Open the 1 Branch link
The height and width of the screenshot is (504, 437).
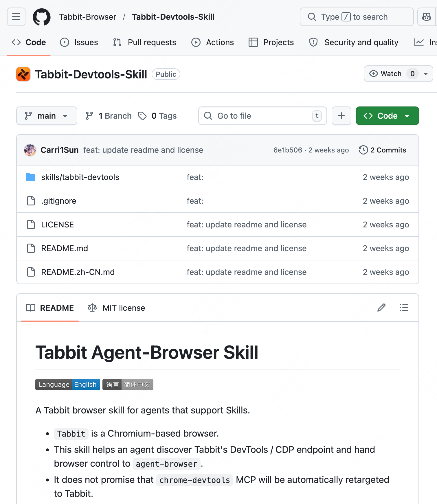click(x=109, y=116)
